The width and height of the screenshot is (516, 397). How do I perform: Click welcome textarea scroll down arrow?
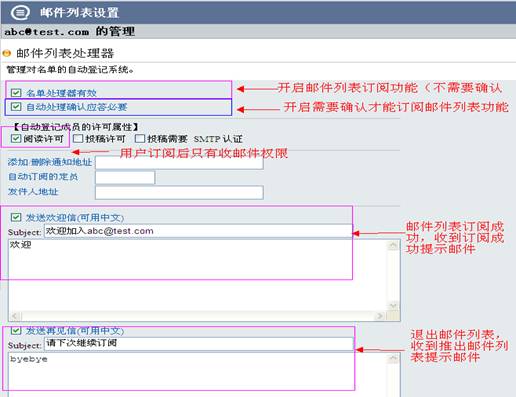point(393,306)
